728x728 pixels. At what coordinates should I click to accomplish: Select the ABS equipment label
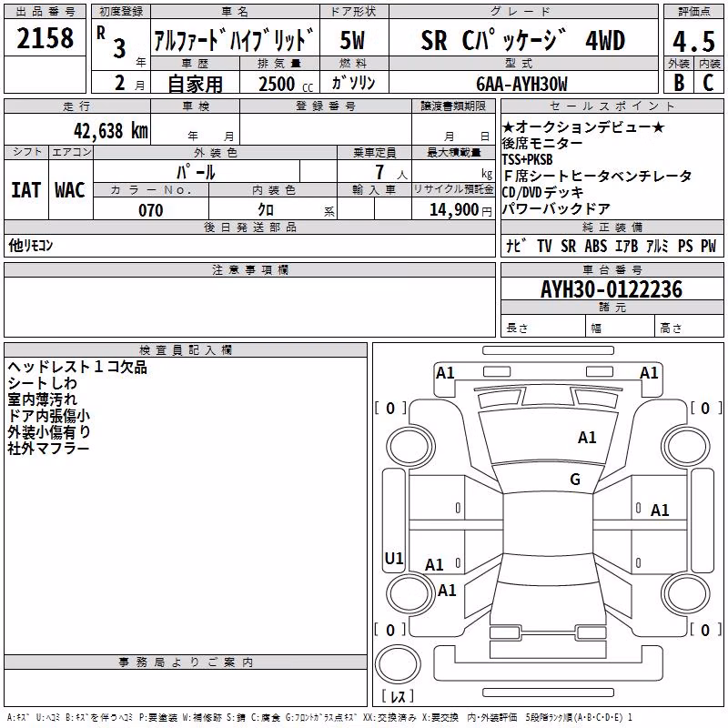[x=596, y=246]
